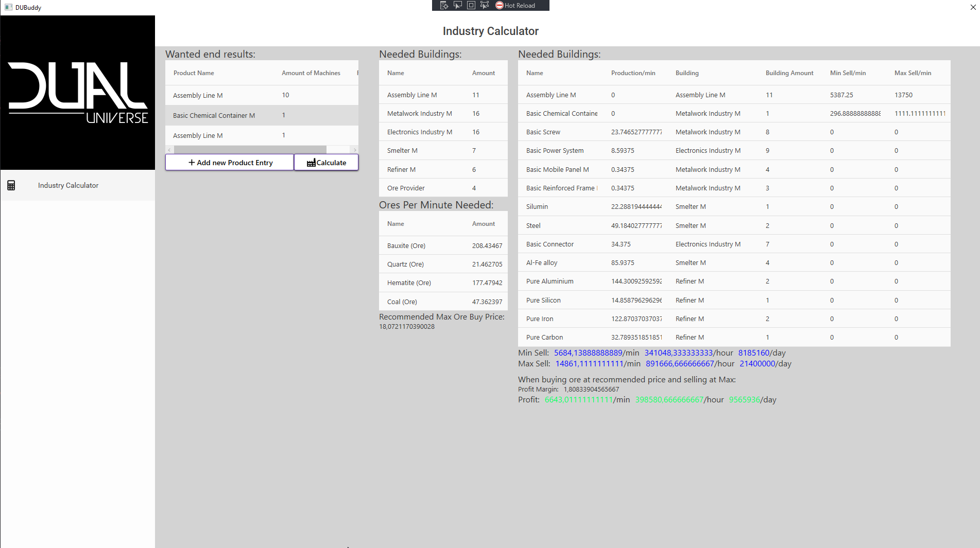The image size is (980, 548).
Task: Select Coal (Ore) row
Action: [443, 302]
